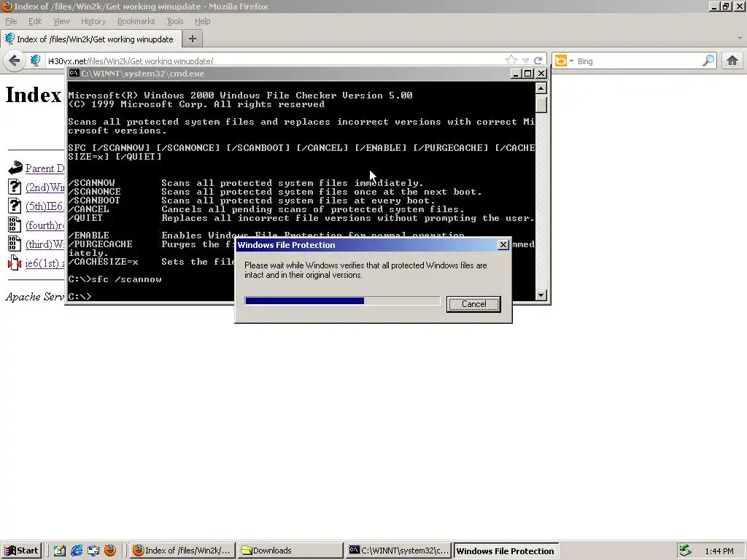Open the list all tabs dropdown
The height and width of the screenshot is (560, 747).
coord(740,38)
